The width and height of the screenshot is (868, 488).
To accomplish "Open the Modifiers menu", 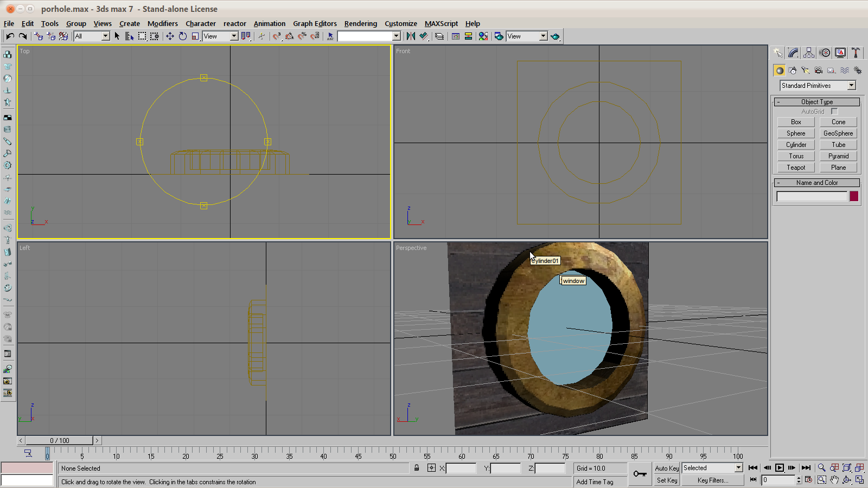I will point(162,23).
